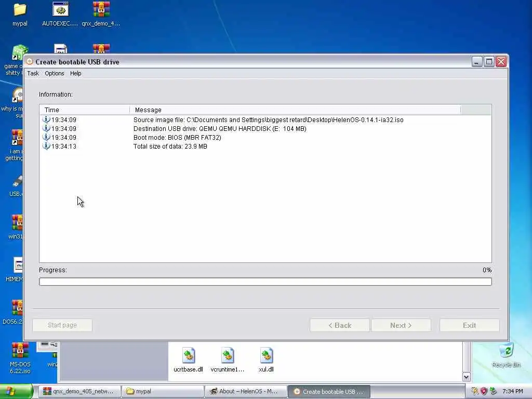Select the qnx_demo_4 archive desktop icon
The height and width of the screenshot is (399, 532).
coord(101,15)
